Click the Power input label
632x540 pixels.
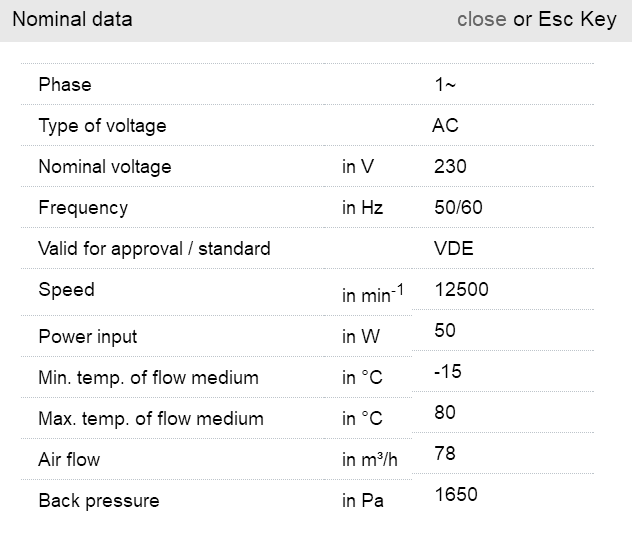(88, 337)
